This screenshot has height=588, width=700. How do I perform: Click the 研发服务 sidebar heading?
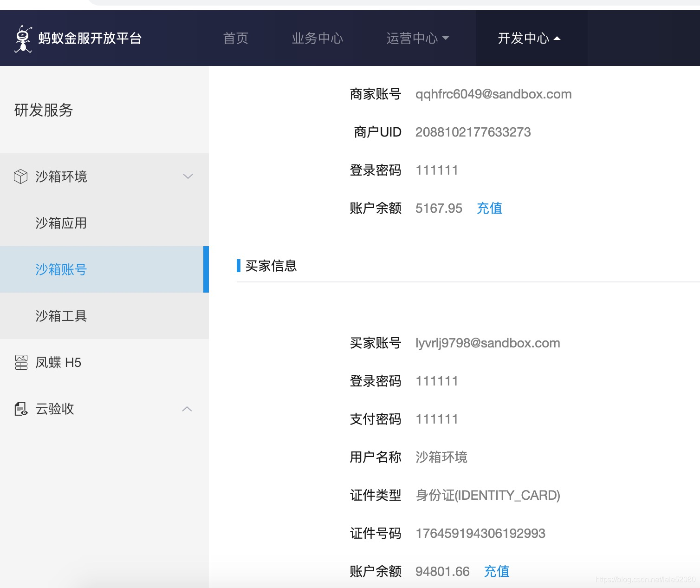(44, 110)
